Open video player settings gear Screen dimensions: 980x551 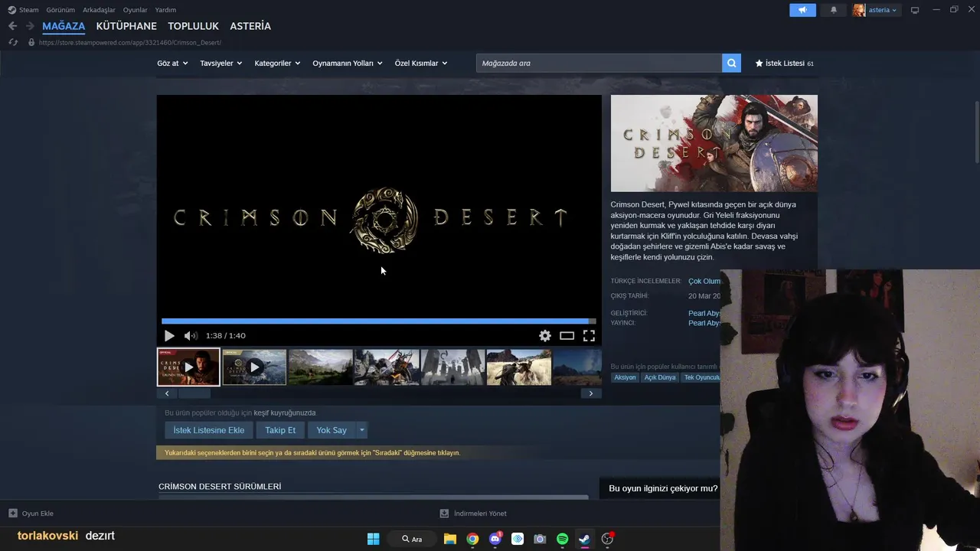[545, 335]
